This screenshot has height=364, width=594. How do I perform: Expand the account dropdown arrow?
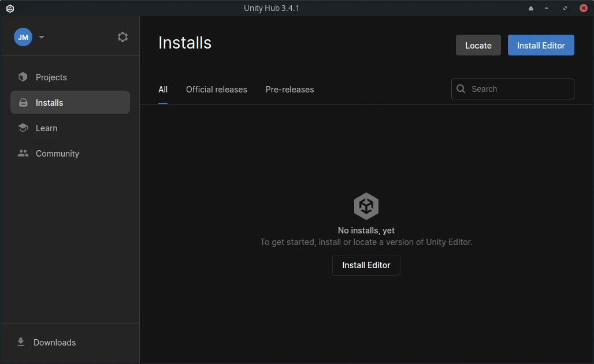[42, 37]
